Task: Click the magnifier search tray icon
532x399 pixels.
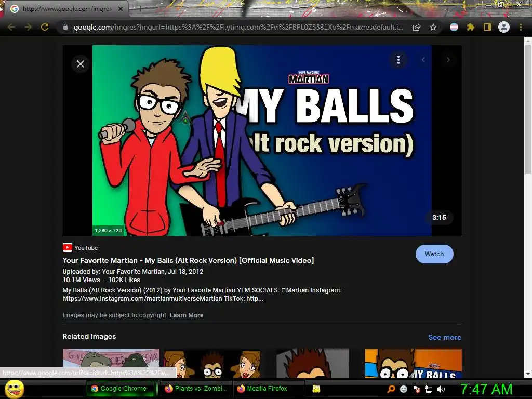Action: coord(391,389)
